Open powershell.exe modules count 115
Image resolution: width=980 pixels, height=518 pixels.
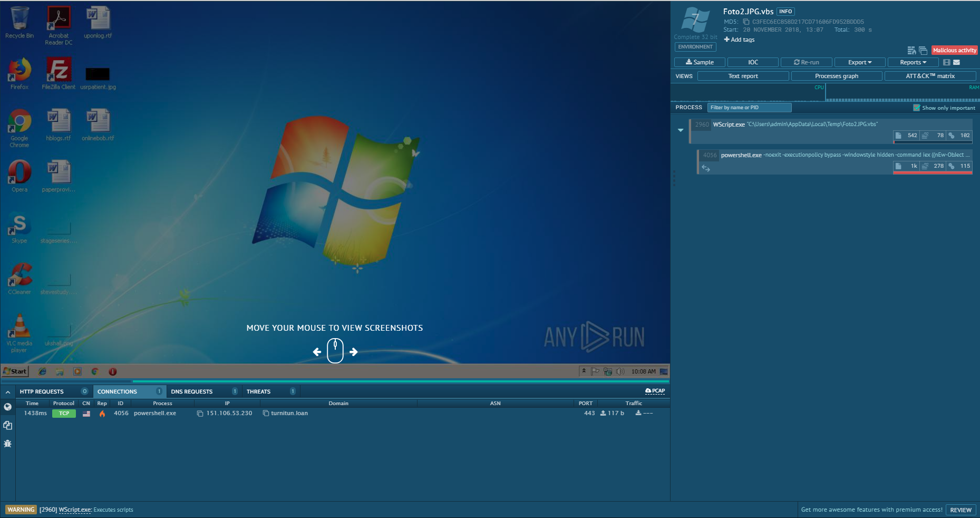pos(959,166)
